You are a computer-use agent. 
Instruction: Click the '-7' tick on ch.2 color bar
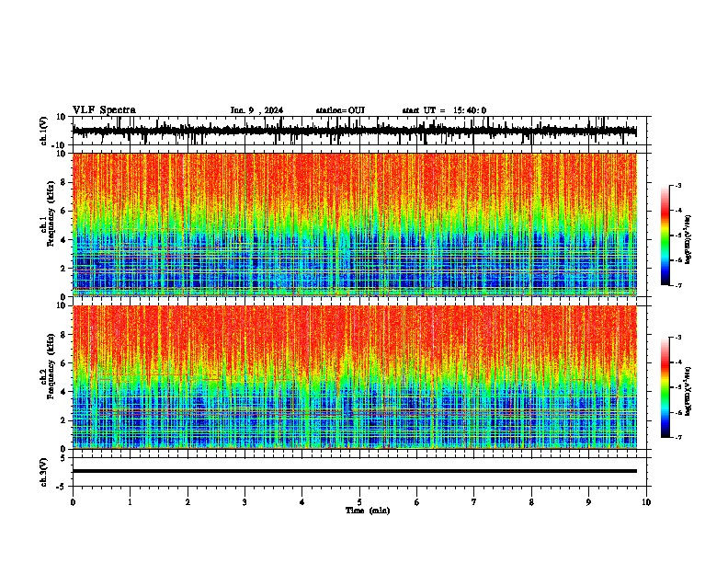point(678,437)
